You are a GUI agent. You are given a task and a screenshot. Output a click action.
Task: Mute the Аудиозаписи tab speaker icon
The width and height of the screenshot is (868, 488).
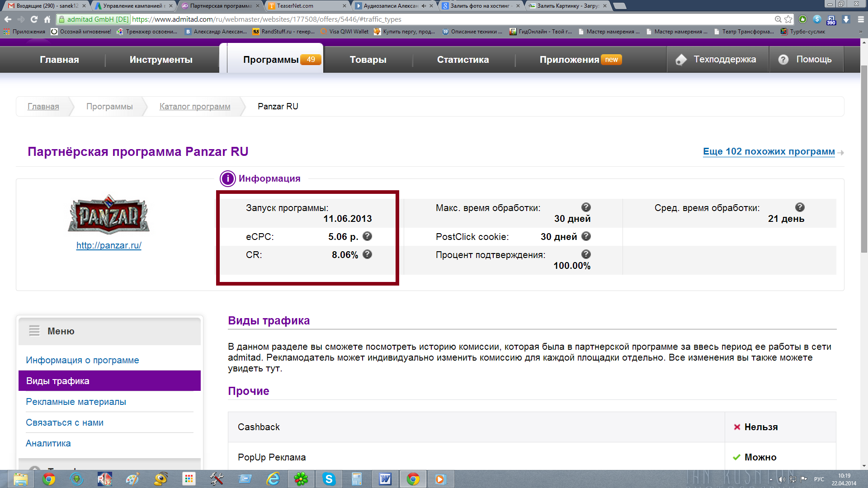[x=424, y=6]
